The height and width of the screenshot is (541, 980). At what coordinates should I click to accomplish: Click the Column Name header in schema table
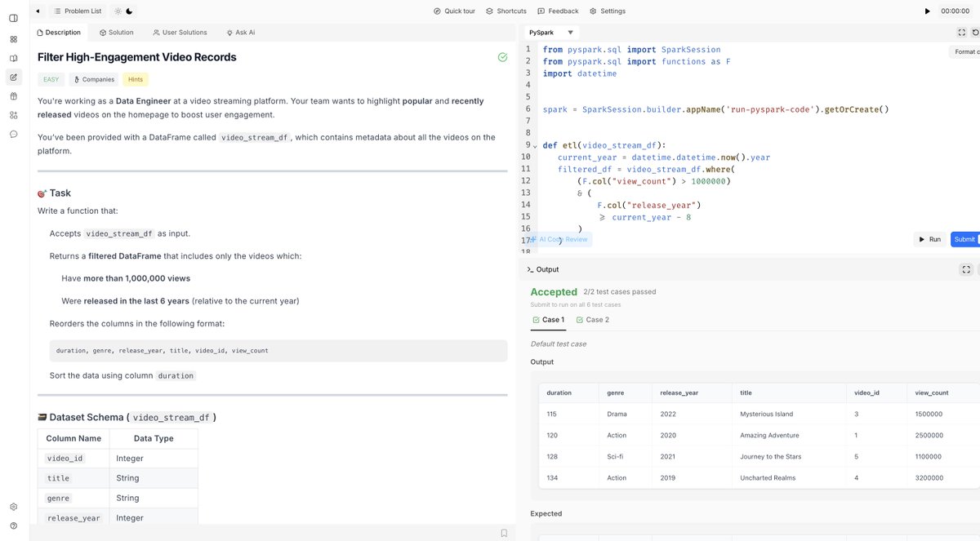(x=73, y=438)
